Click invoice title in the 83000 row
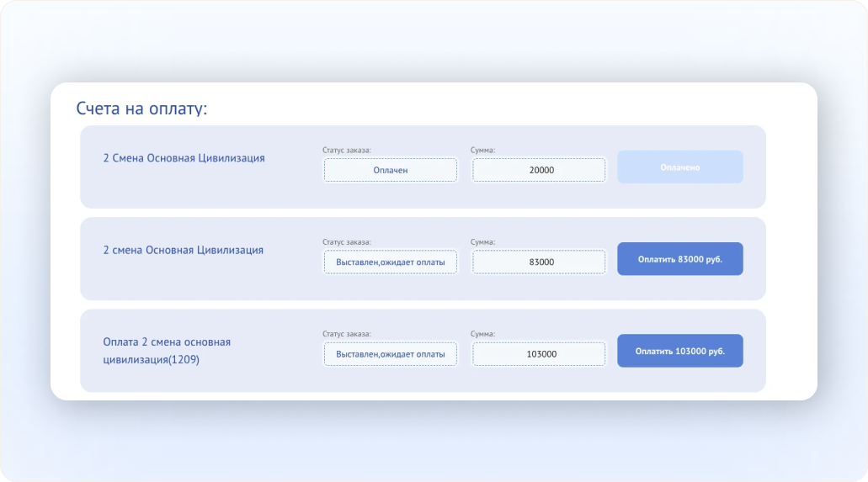 pos(184,250)
